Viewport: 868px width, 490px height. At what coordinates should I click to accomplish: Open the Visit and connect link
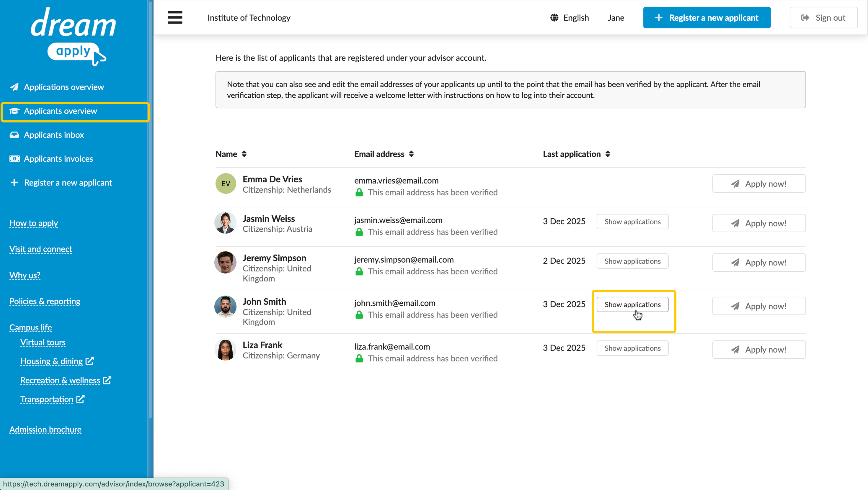click(41, 249)
